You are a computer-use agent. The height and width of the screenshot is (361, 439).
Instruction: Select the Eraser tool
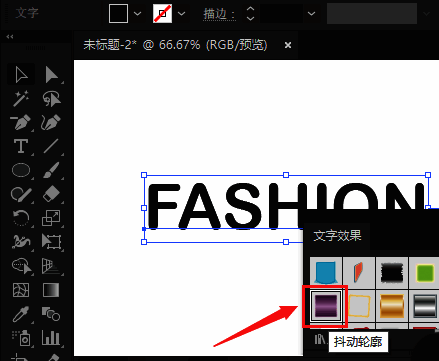click(51, 194)
